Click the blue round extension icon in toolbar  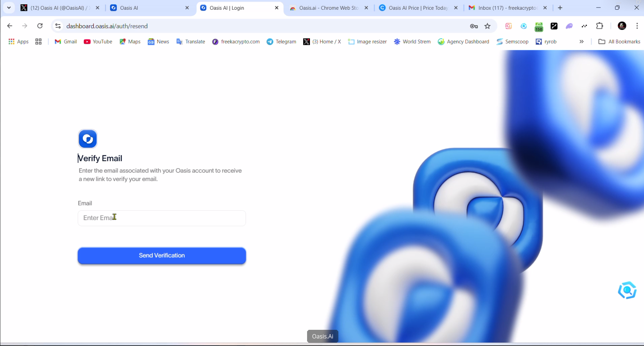[x=524, y=26]
